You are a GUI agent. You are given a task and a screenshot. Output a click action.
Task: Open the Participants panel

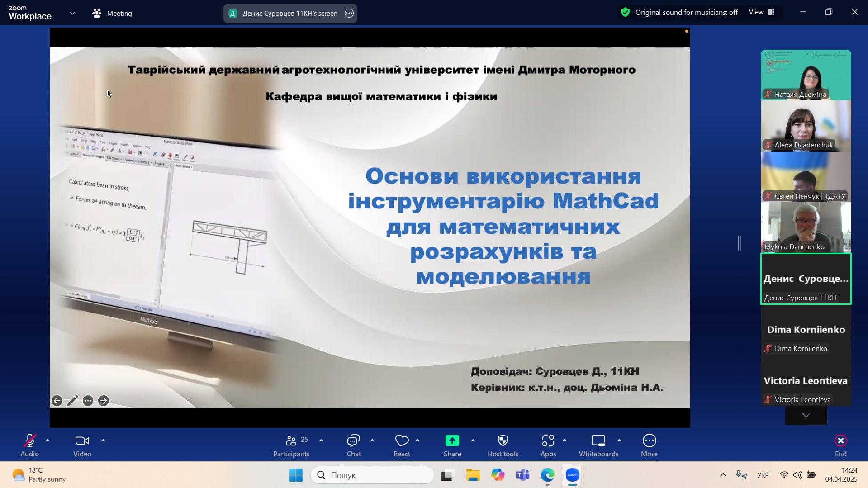pos(291,445)
